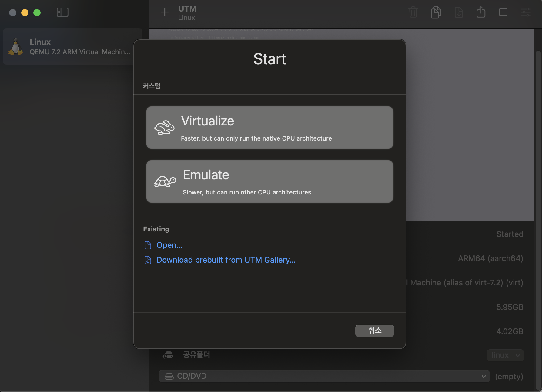Screen dimensions: 542x392
Task: Click the '5.95GB' value
Action: (510, 307)
